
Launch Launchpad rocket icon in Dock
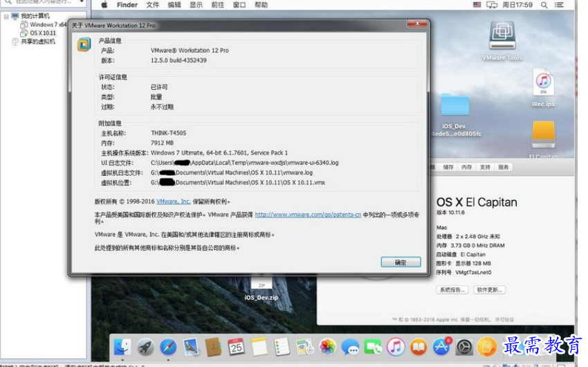[145, 347]
